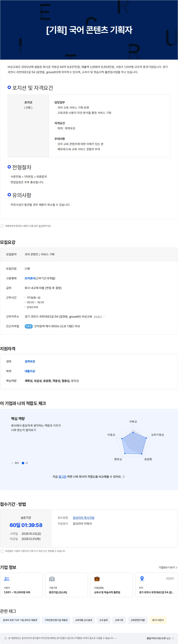Select the 경기>과천시 location tag

pyautogui.click(x=158, y=620)
